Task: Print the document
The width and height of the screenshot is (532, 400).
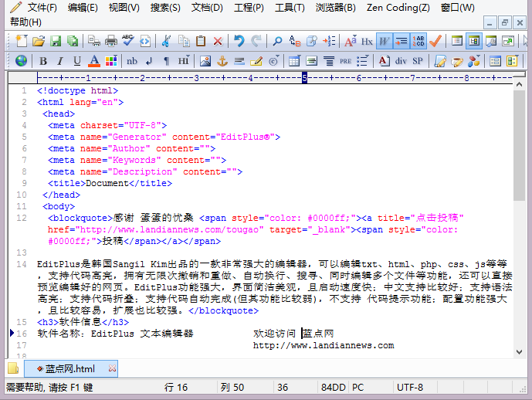Action: point(111,42)
